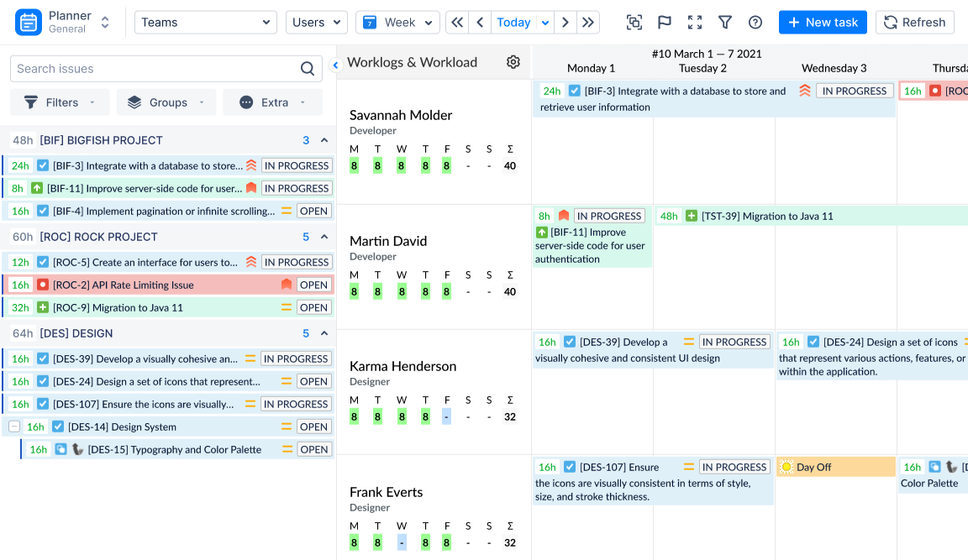Open the Users dropdown
Image resolution: width=968 pixels, height=560 pixels.
click(x=317, y=23)
